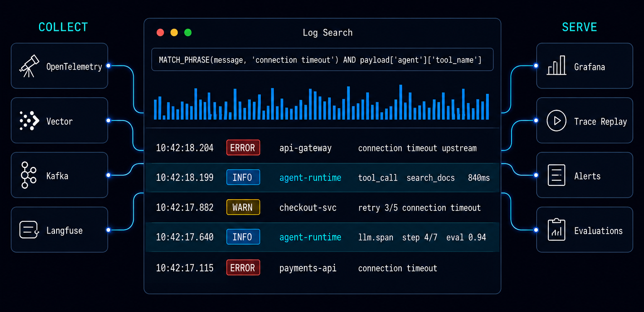Click the 'tool_call' message text

(x=378, y=178)
